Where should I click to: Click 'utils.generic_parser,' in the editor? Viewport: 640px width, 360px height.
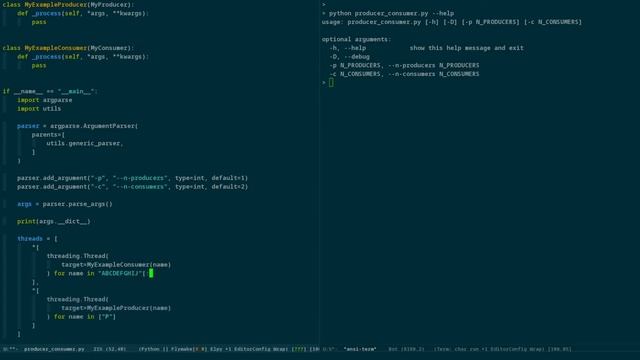84,143
